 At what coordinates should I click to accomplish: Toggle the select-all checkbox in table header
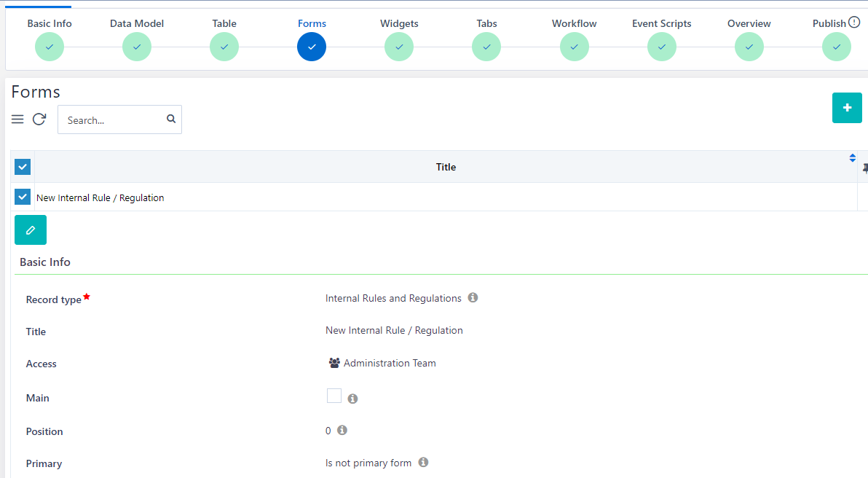pyautogui.click(x=23, y=167)
